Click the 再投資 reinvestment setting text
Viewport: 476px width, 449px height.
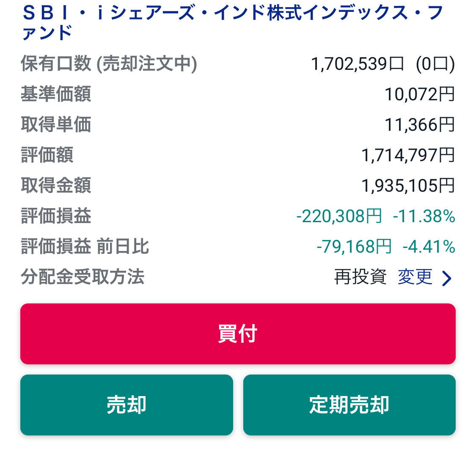(360, 277)
